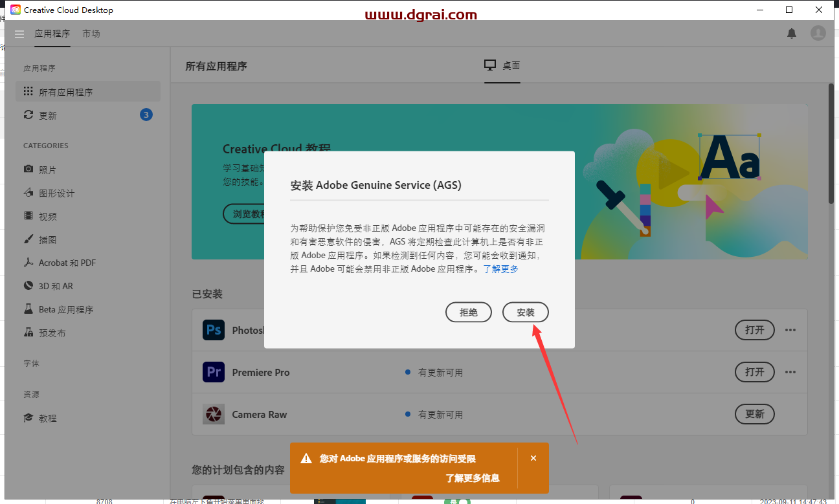Click the Creative Cloud logo in title bar
Screen dimensions: 839x504
tap(16, 10)
